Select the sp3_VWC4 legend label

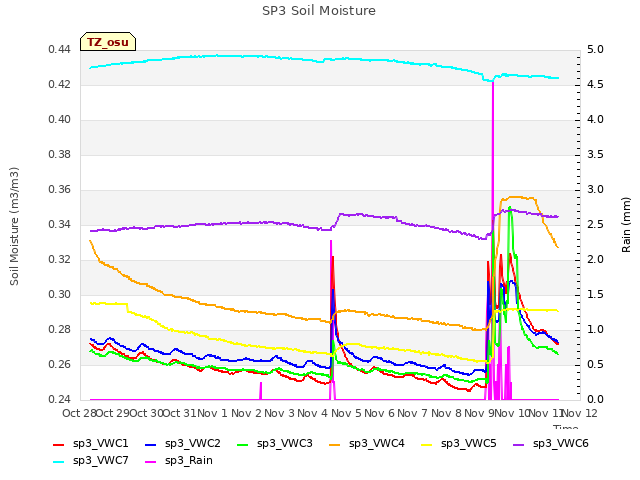[x=377, y=444]
